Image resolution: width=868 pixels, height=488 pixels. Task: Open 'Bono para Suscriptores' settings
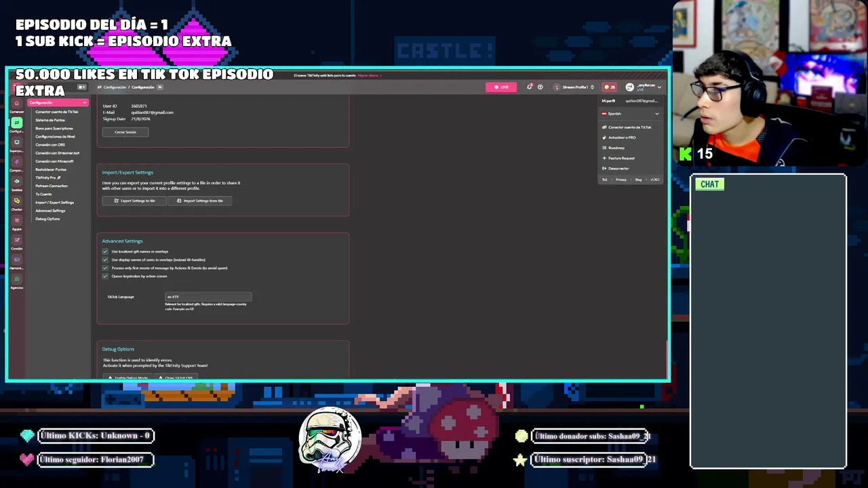coord(54,128)
